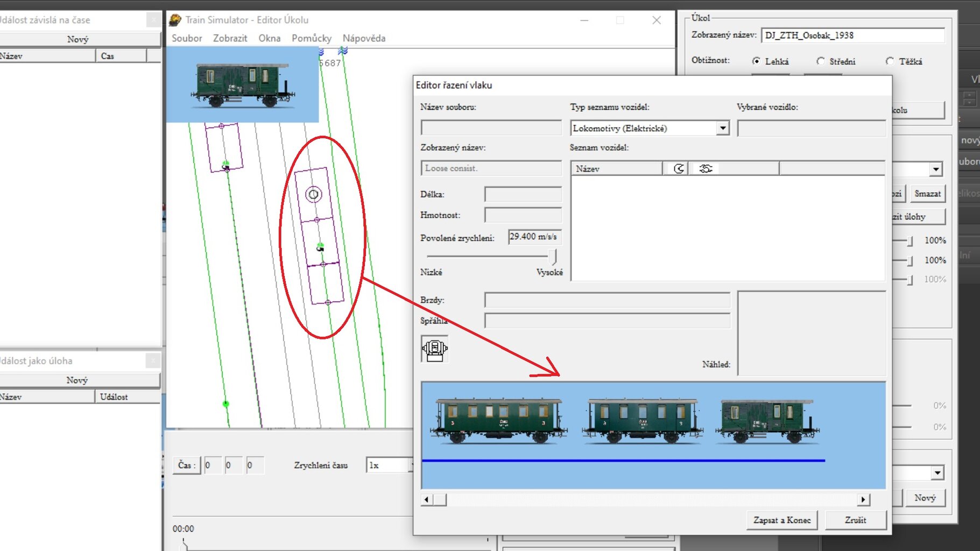The image size is (980, 551).
Task: Open the Pomůcky menu
Action: [311, 38]
